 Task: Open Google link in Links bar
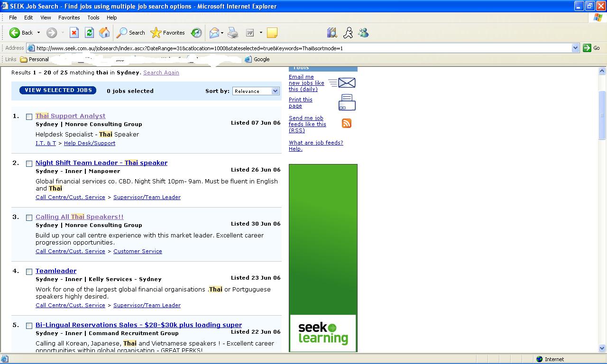258,59
